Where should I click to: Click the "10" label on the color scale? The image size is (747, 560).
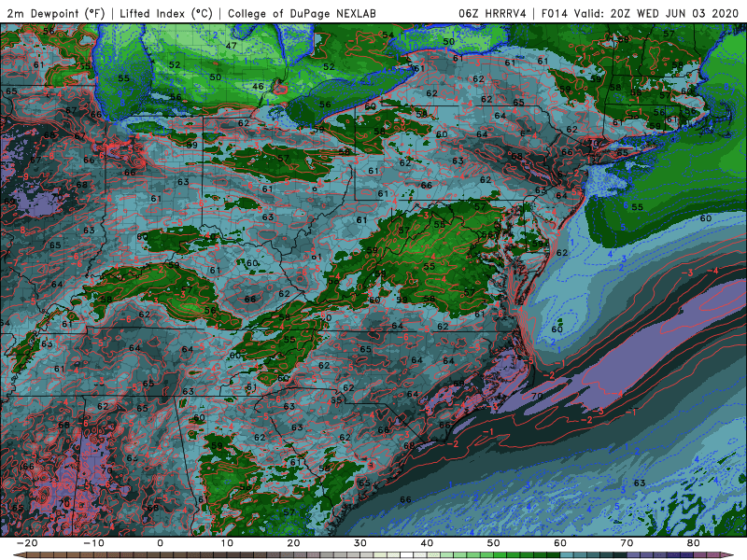pos(227,543)
